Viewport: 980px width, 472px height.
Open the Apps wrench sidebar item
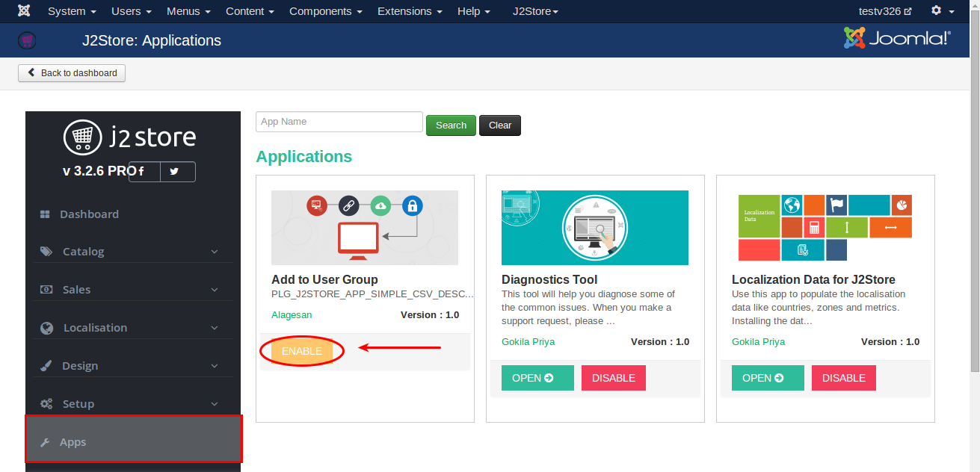[73, 442]
